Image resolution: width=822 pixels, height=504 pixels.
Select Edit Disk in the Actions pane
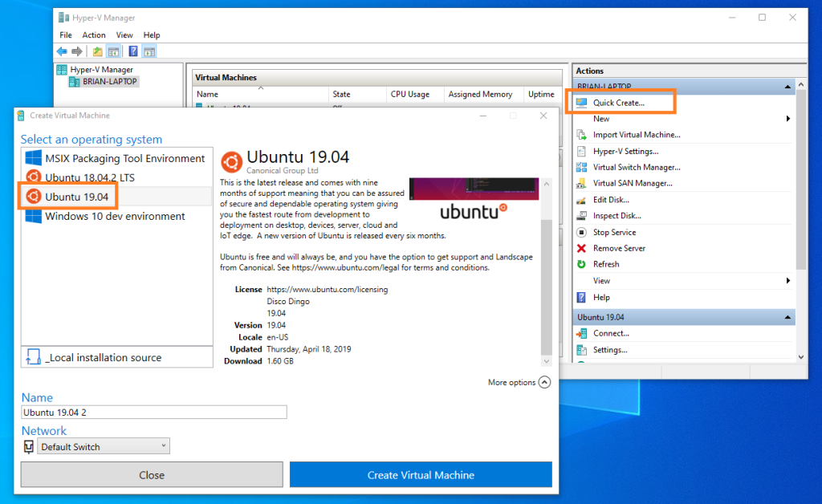(x=610, y=200)
